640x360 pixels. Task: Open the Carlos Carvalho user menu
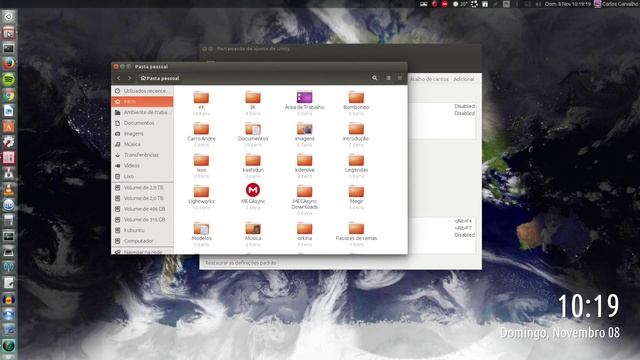[x=617, y=4]
